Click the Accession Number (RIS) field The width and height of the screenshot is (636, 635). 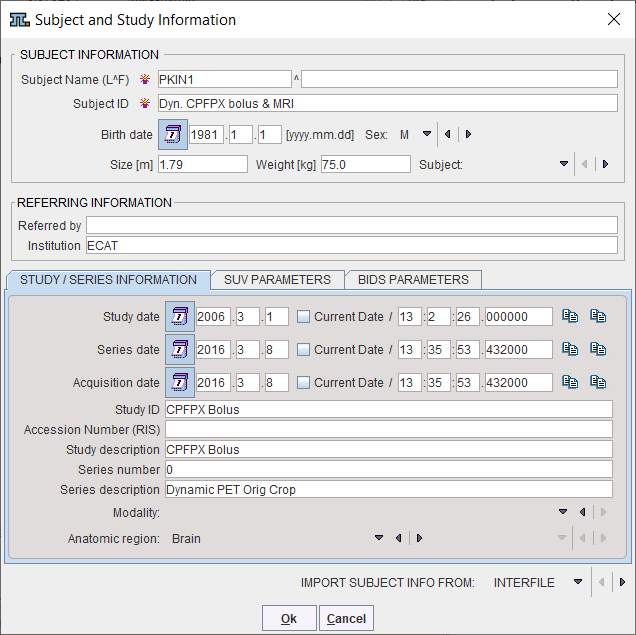389,429
